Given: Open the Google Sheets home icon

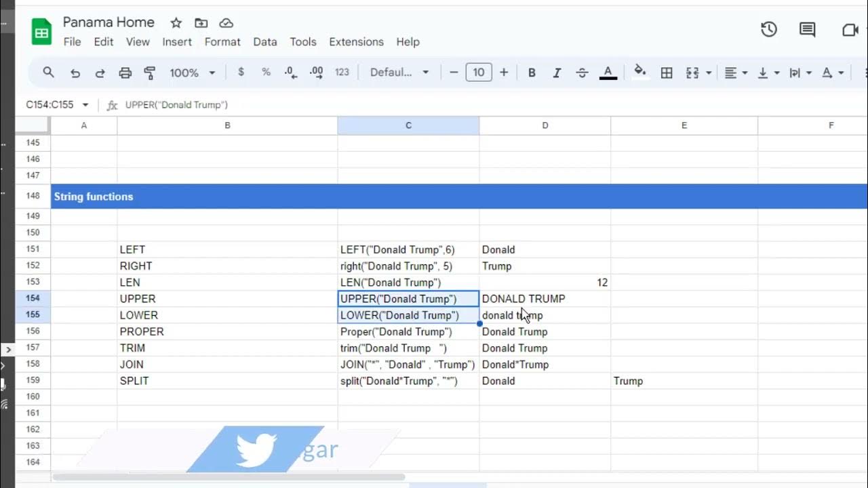Looking at the screenshot, I should tap(41, 32).
